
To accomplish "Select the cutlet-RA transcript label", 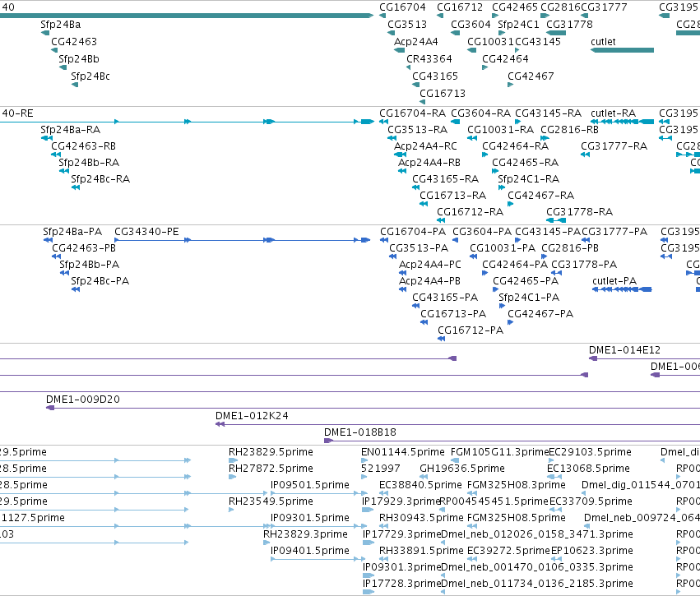I will pos(613,113).
